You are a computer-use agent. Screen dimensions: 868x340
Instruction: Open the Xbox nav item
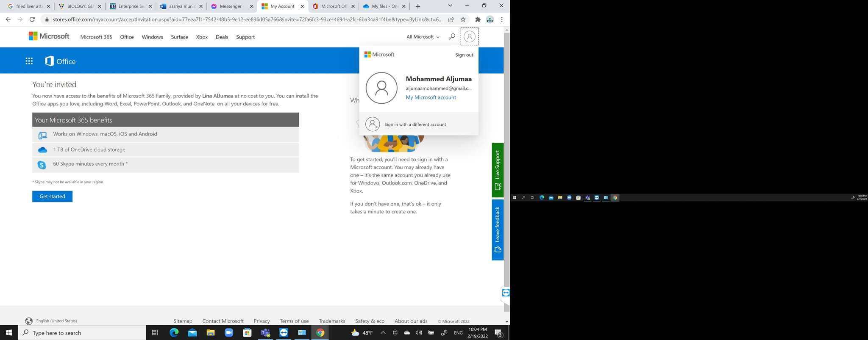[x=202, y=37]
